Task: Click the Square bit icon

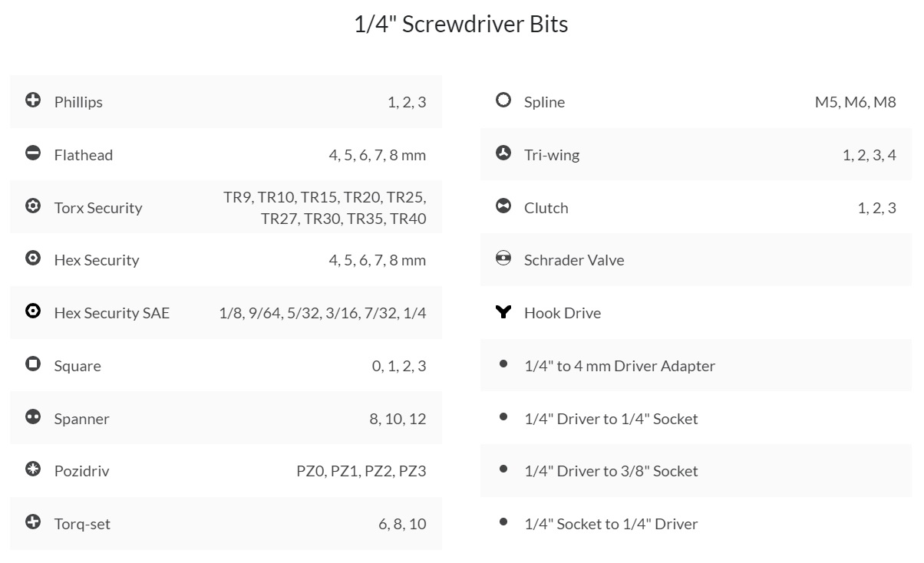Action: [x=33, y=364]
